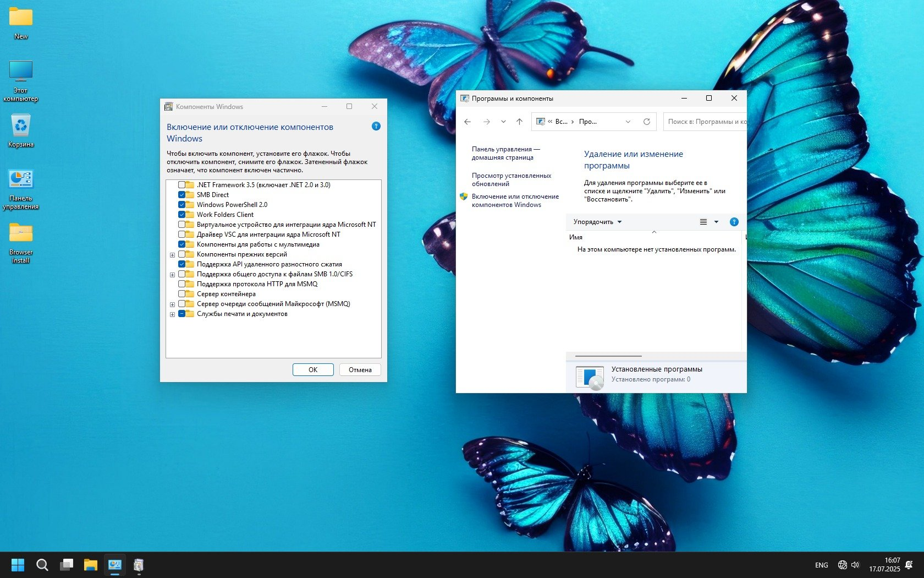This screenshot has width=924, height=578.
Task: Click the taskbar Search icon
Action: 42,565
